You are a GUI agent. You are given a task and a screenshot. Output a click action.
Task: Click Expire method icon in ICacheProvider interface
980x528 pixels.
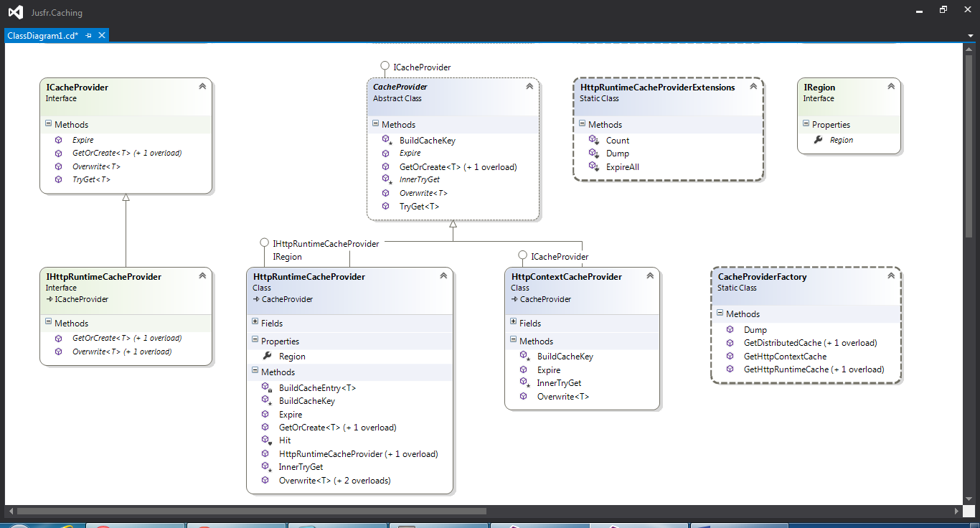coord(58,140)
